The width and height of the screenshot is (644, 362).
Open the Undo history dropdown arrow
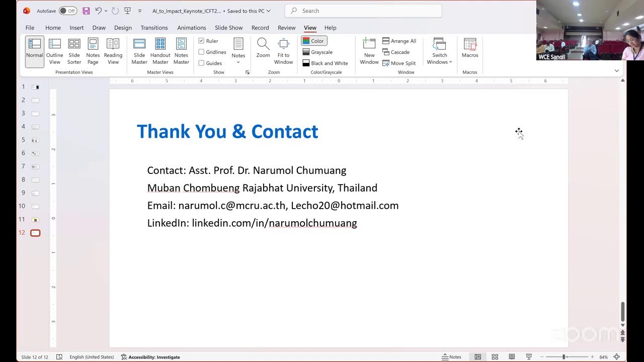click(106, 11)
